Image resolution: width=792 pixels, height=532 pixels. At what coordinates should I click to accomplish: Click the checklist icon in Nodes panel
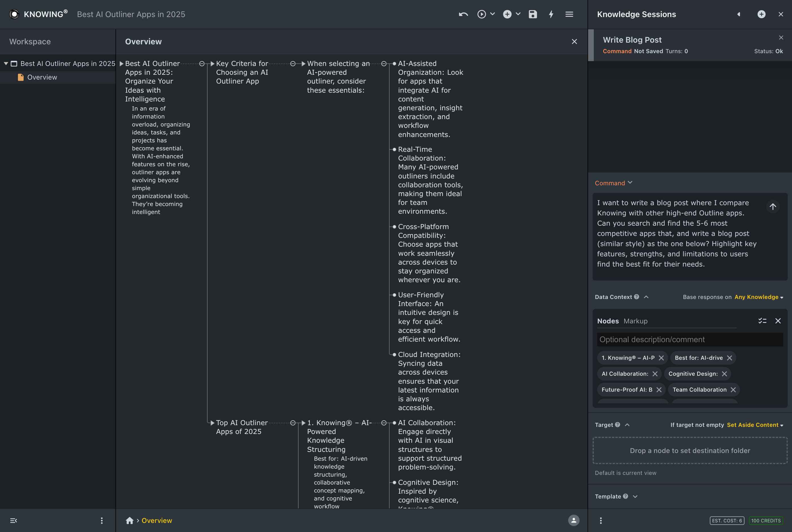pyautogui.click(x=762, y=321)
